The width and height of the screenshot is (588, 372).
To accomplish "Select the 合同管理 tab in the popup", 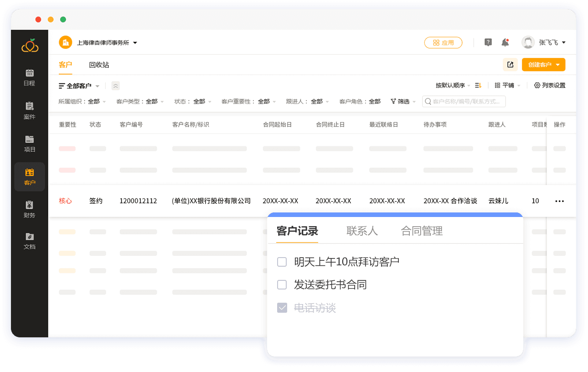I will [422, 231].
